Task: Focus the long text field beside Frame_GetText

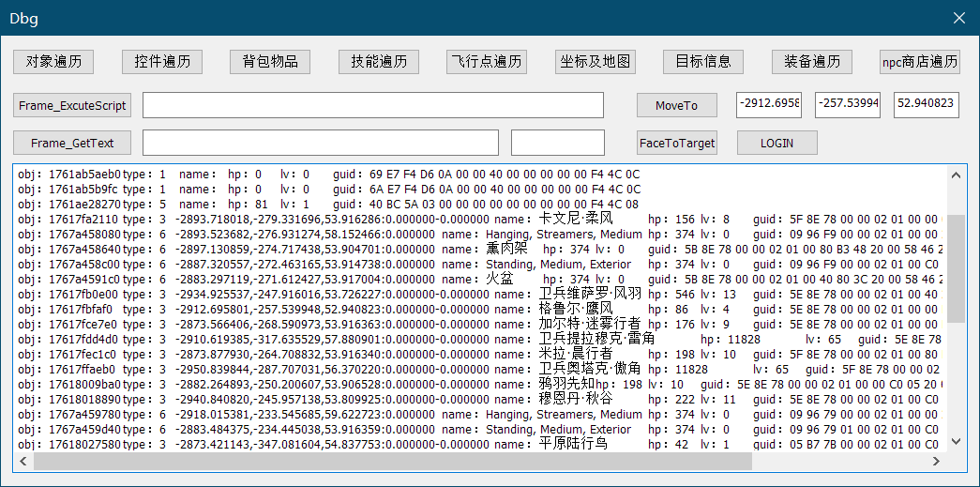Action: click(321, 143)
